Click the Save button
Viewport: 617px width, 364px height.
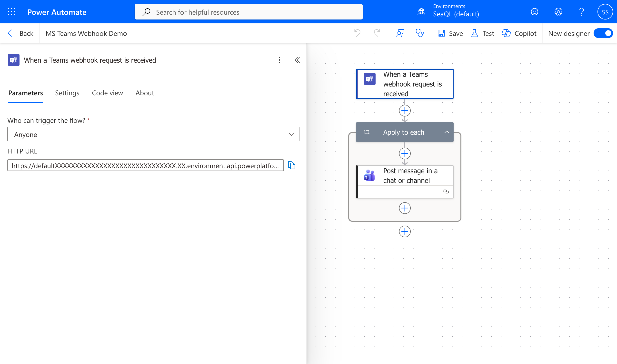450,33
